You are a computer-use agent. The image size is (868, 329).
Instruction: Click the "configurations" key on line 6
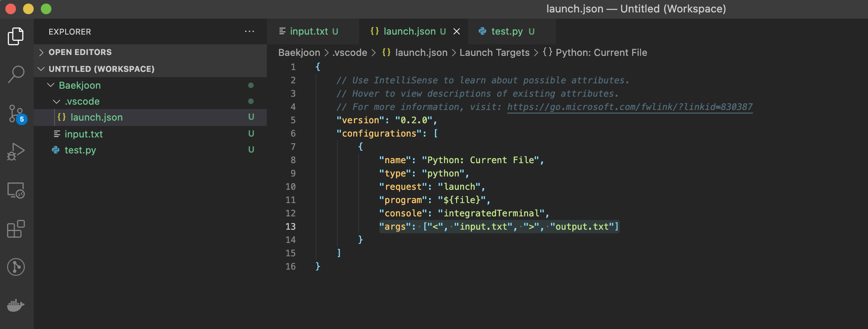point(379,133)
